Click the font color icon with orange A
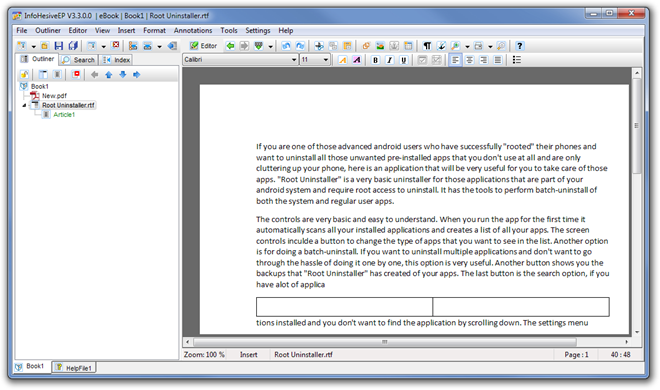Screen dimensions: 660x390 [x=343, y=60]
